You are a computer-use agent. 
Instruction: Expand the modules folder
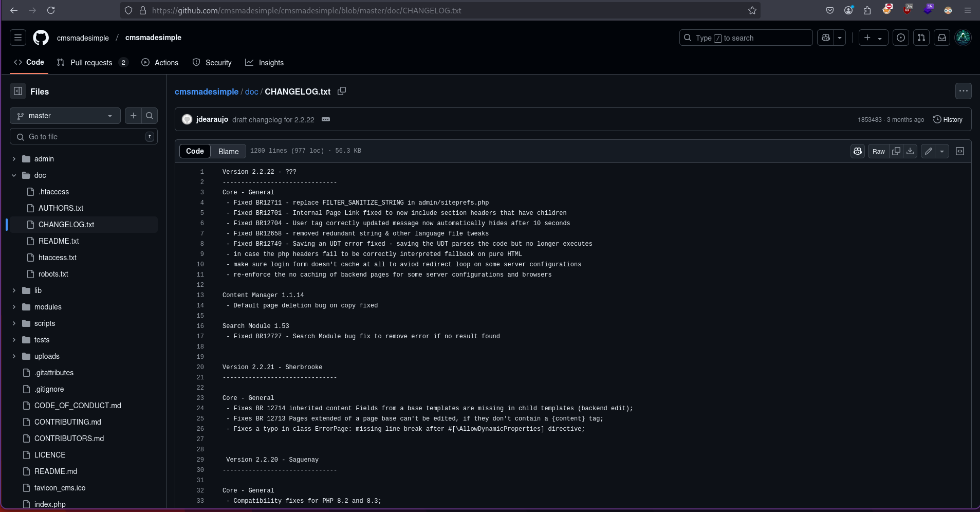point(14,307)
